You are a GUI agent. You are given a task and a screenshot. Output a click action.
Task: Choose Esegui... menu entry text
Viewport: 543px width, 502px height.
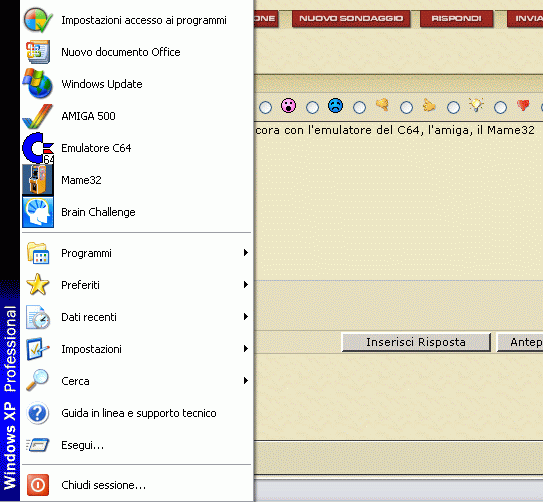82,445
